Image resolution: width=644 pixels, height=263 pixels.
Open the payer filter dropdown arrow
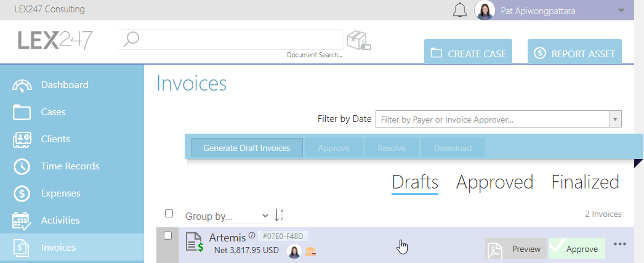(615, 119)
